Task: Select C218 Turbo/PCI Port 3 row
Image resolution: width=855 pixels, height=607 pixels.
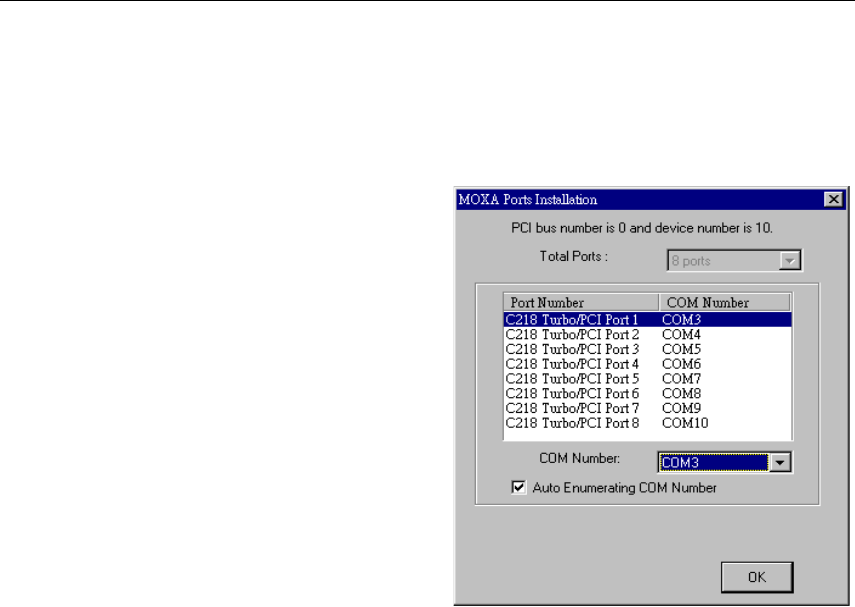Action: (647, 349)
